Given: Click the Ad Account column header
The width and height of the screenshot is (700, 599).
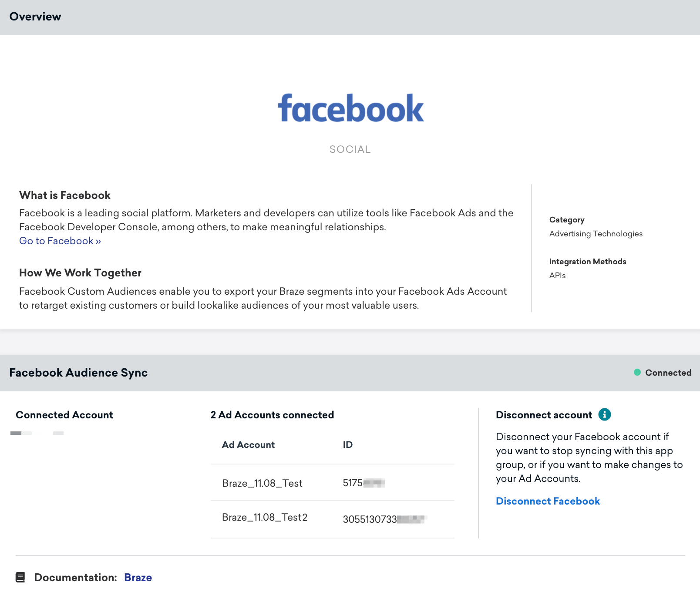Looking at the screenshot, I should click(x=248, y=444).
